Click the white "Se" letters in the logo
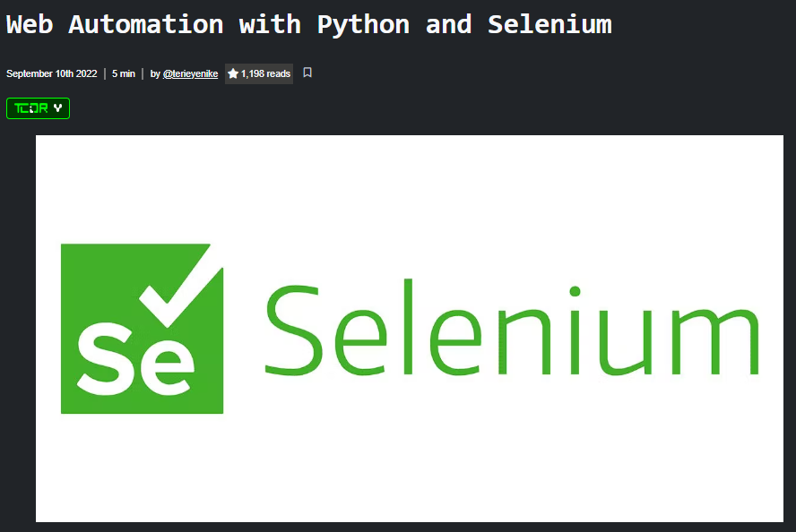Image resolution: width=796 pixels, height=532 pixels. (x=134, y=358)
